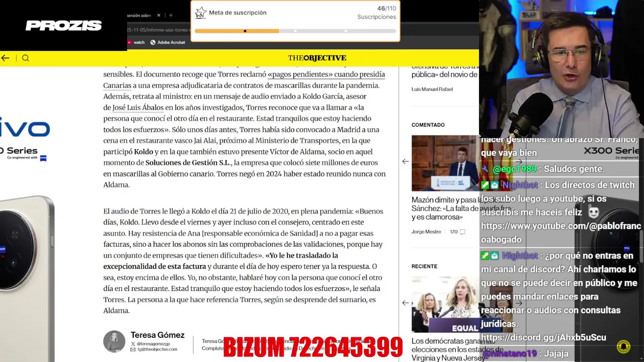Image resolution: width=644 pixels, height=362 pixels.
Task: Click the COMENTADO section heading
Action: pyautogui.click(x=428, y=125)
